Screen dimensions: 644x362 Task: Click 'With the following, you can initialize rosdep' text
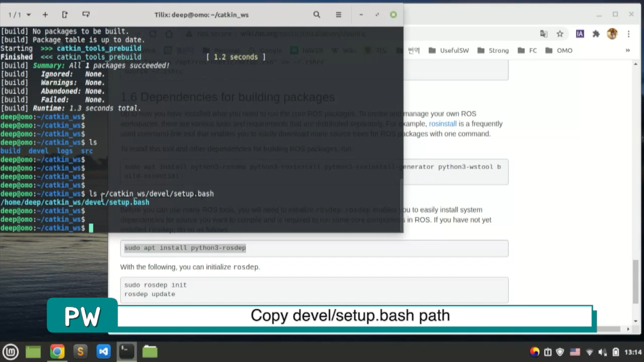coord(190,267)
